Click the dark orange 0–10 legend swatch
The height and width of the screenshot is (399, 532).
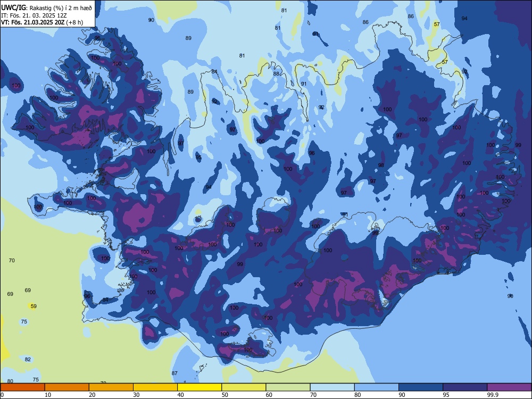[22, 387]
